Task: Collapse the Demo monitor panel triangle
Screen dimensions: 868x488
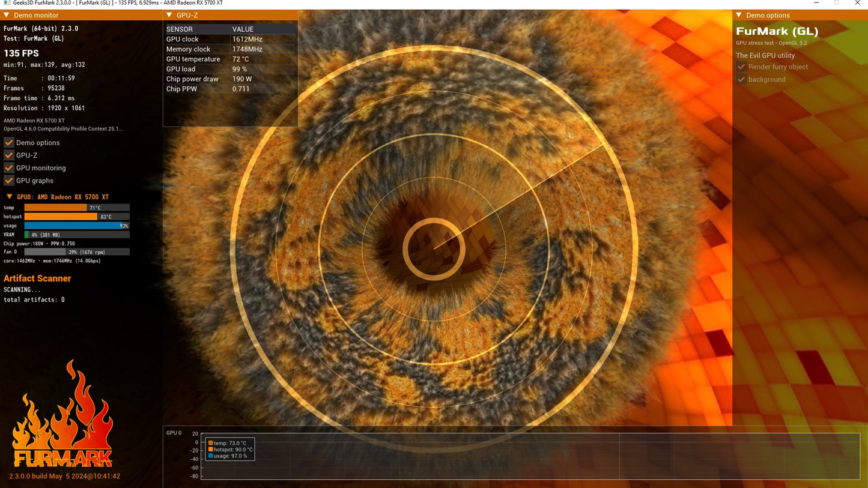Action: tap(7, 15)
